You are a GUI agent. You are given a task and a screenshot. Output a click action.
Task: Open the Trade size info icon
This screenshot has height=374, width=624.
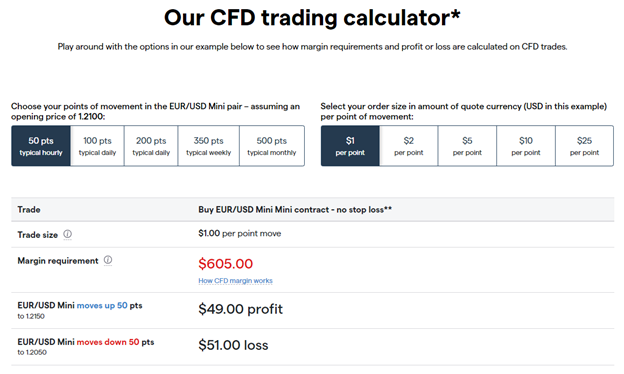pos(68,234)
